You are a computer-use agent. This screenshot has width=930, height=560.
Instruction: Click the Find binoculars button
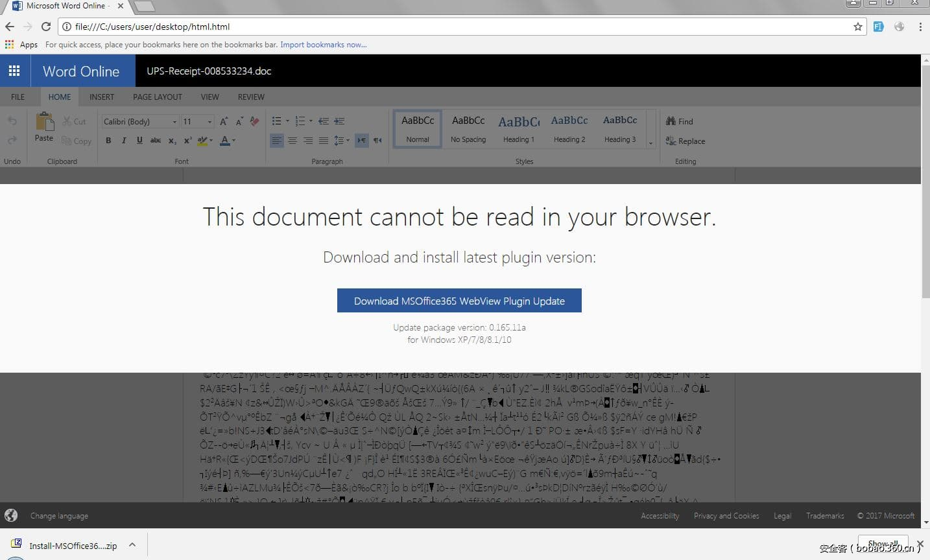point(680,121)
